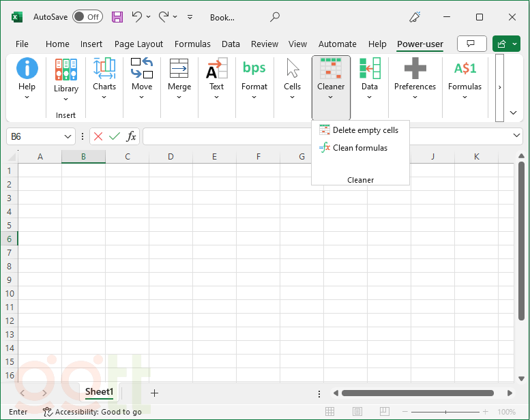
Task: Open the Power-user Help info icon
Action: coord(27,69)
